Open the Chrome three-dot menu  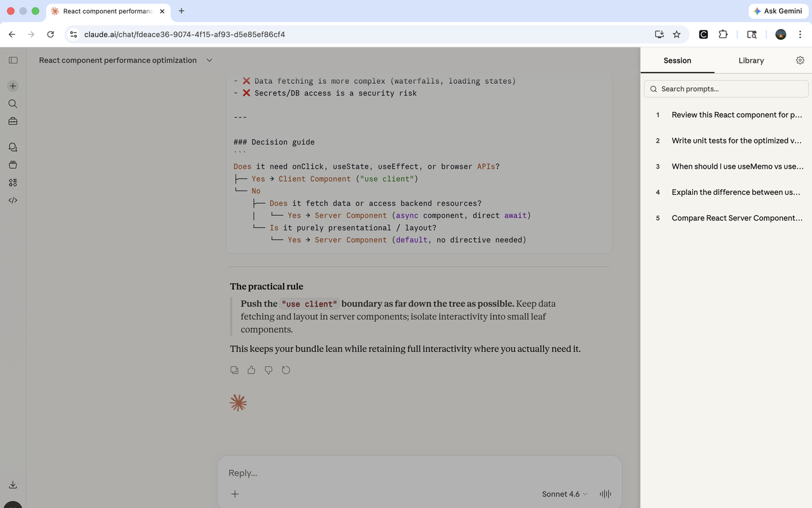(801, 34)
